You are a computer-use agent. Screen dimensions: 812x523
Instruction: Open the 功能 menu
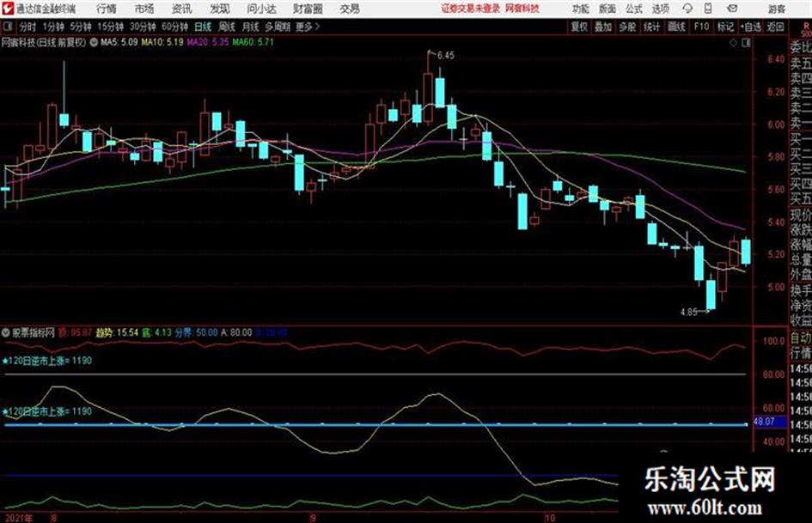pyautogui.click(x=581, y=9)
